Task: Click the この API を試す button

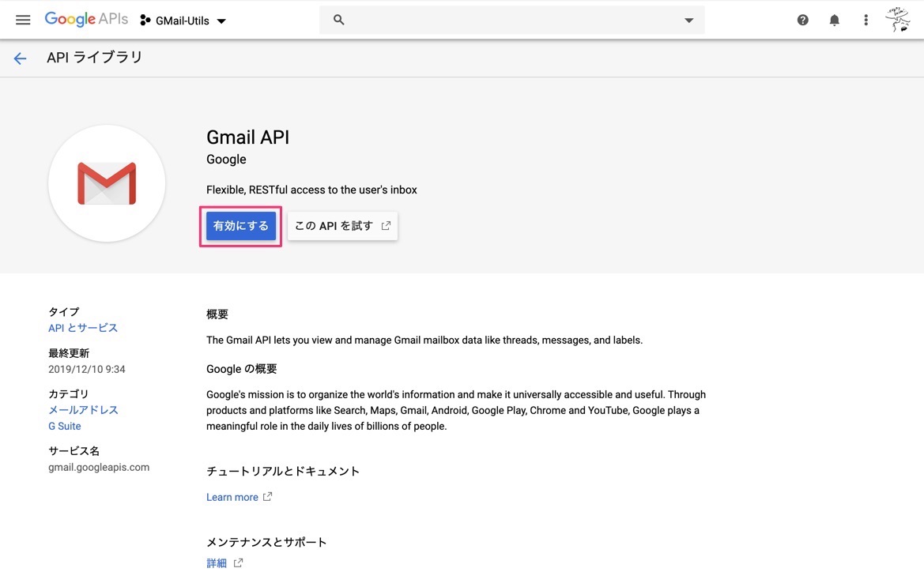Action: coord(336,225)
